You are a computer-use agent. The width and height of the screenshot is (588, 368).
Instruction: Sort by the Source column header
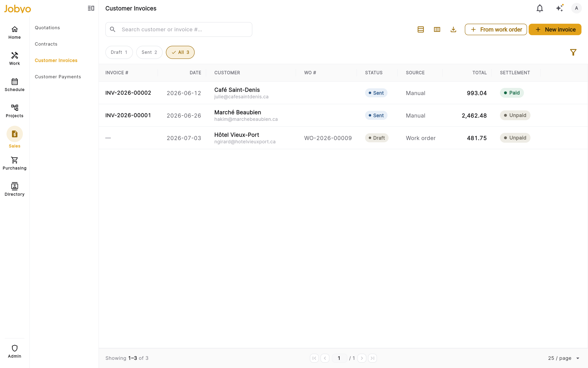tap(415, 73)
